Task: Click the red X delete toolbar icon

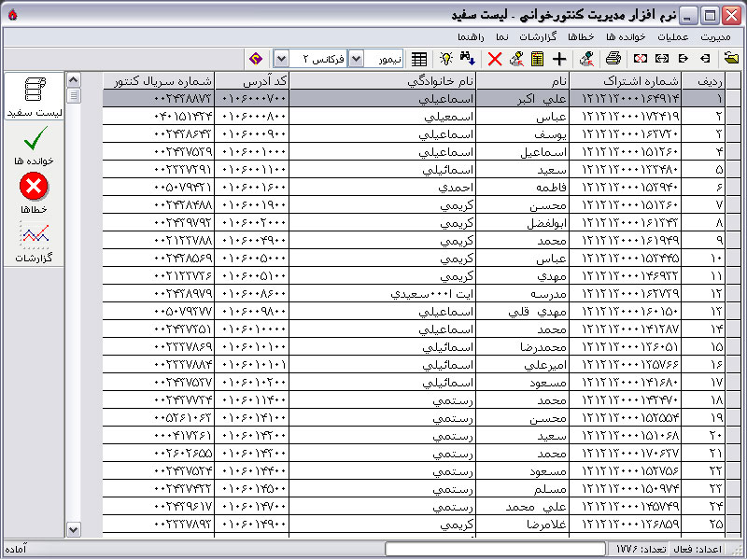Action: [x=495, y=59]
